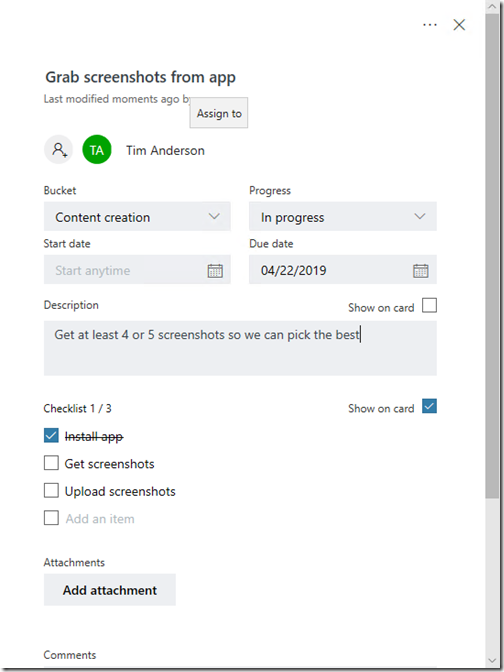The height and width of the screenshot is (672, 504).
Task: Click the Grab screenshots from app title
Action: click(x=141, y=78)
